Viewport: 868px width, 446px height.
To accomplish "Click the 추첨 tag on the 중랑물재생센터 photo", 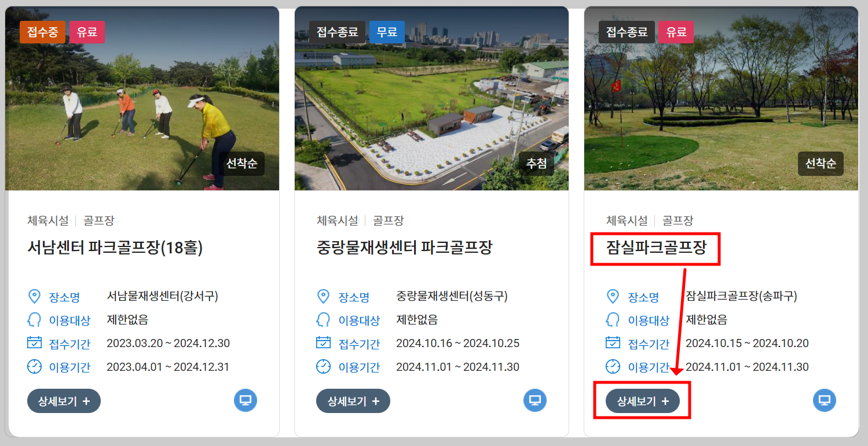I will pyautogui.click(x=537, y=163).
